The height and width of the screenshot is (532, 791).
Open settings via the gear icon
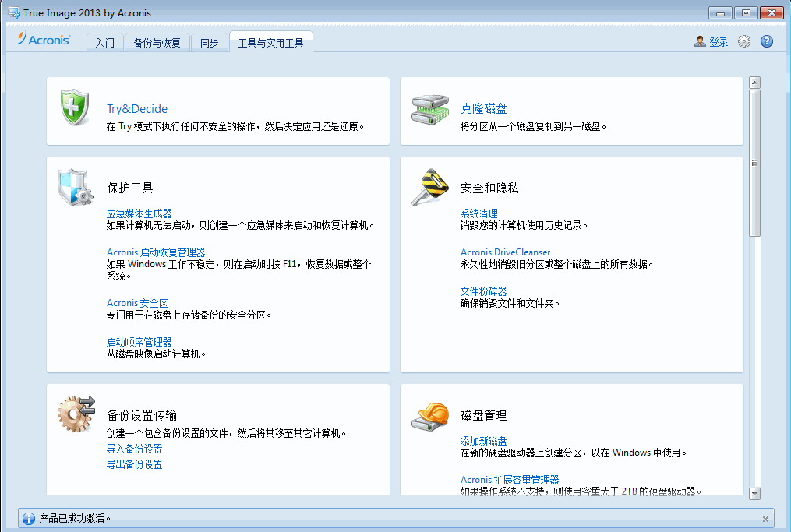744,41
